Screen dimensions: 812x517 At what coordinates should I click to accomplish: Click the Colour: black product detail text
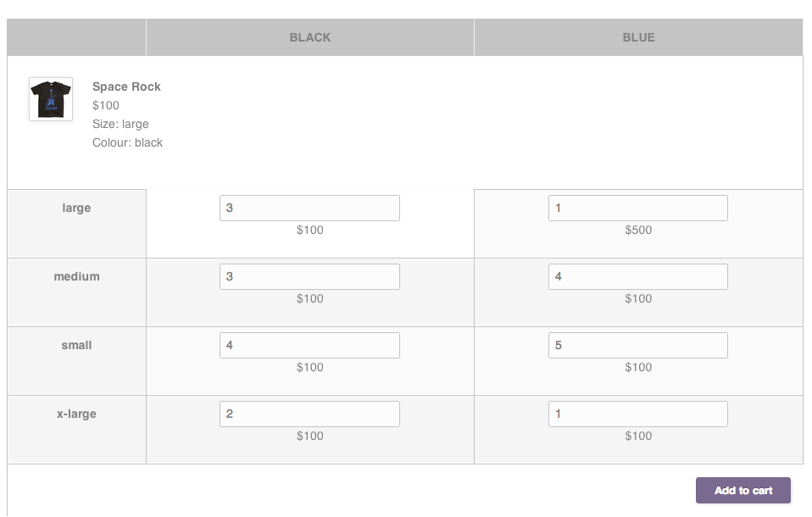[127, 142]
